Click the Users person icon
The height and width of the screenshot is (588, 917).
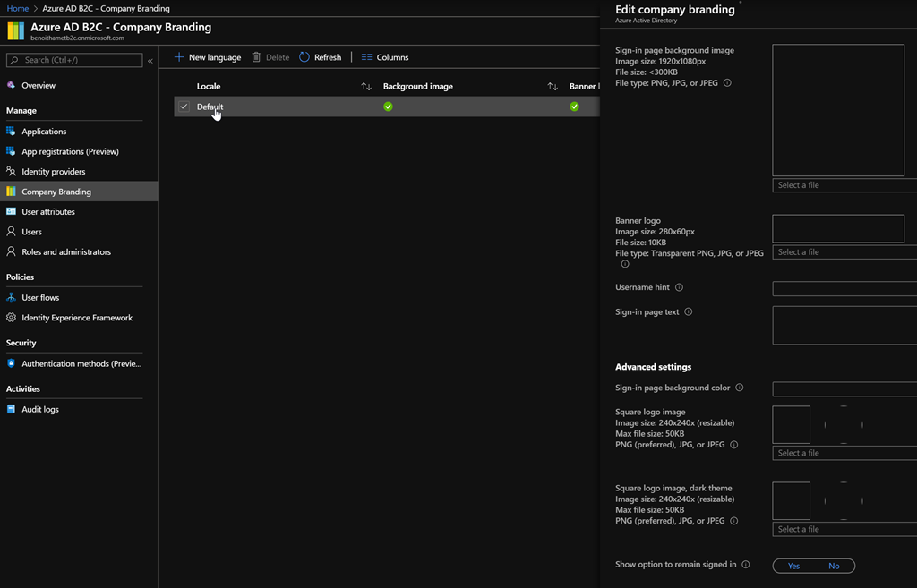tap(11, 232)
